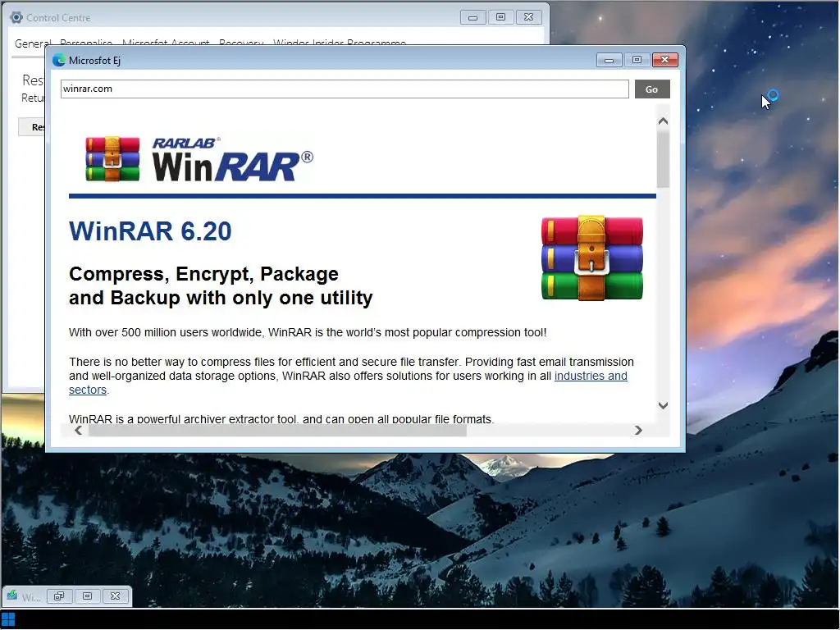This screenshot has width=840, height=630.
Task: Click the Control Centre gear icon
Action: (x=16, y=18)
